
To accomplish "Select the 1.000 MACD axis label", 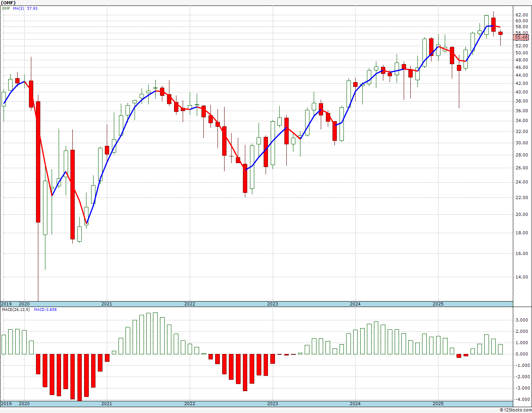I will pyautogui.click(x=522, y=343).
